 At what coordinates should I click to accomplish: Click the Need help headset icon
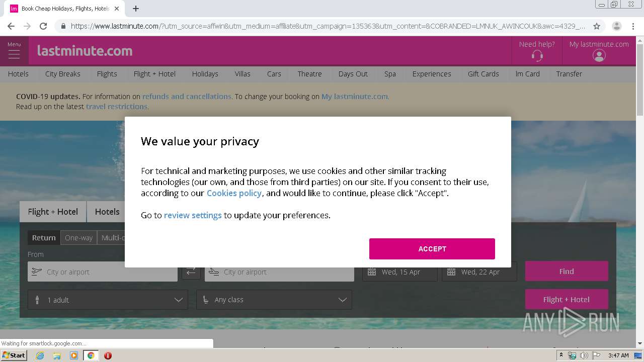click(537, 56)
